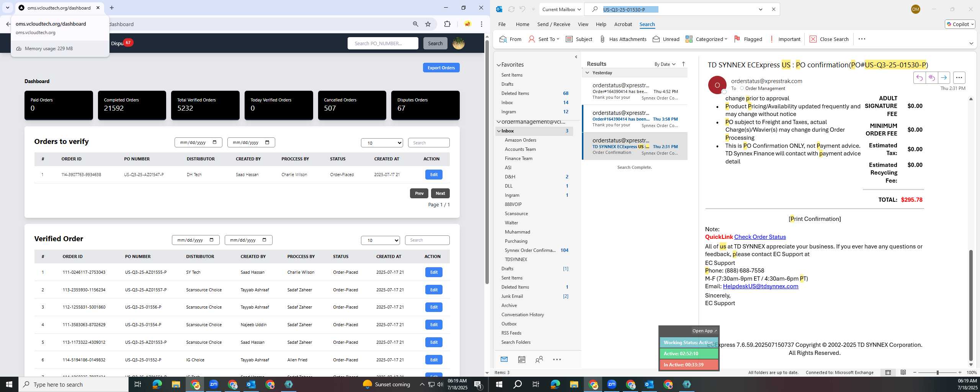
Task: Click the Outlook undo arrow icon
Action: [522, 9]
